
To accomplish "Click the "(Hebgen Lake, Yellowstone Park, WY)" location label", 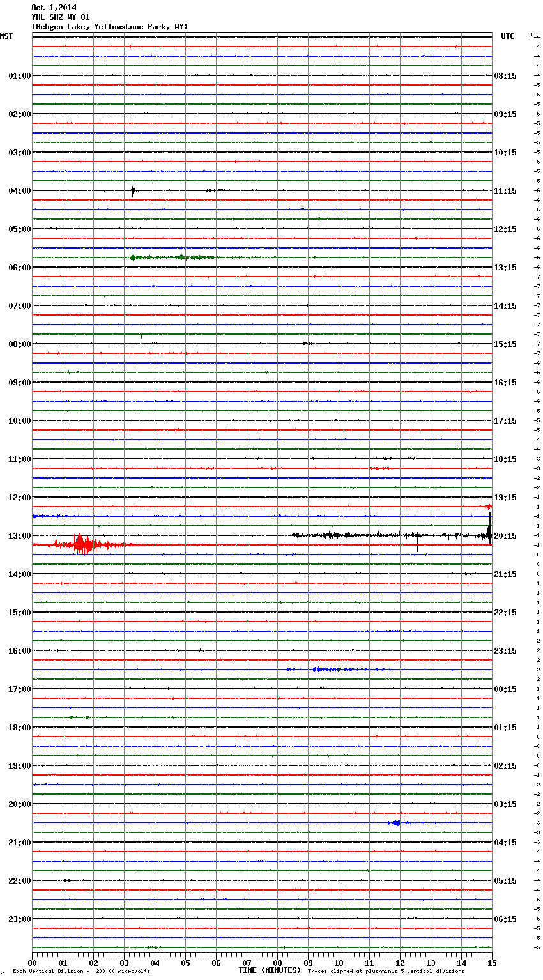I will pos(110,27).
